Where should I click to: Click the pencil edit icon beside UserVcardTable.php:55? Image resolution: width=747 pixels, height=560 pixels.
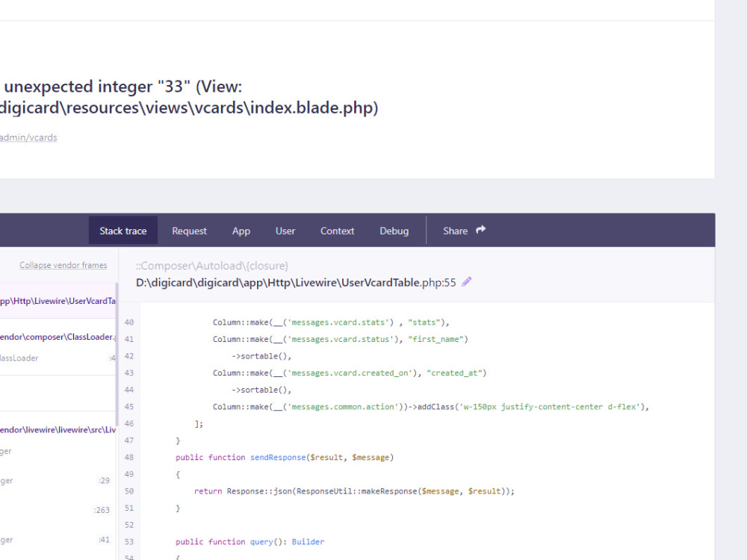click(466, 282)
